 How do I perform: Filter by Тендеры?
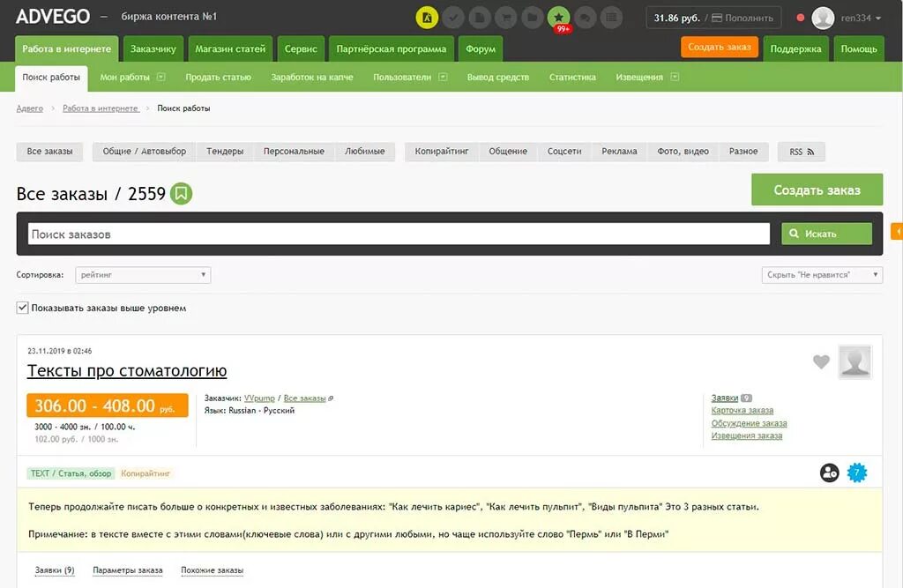click(x=225, y=152)
